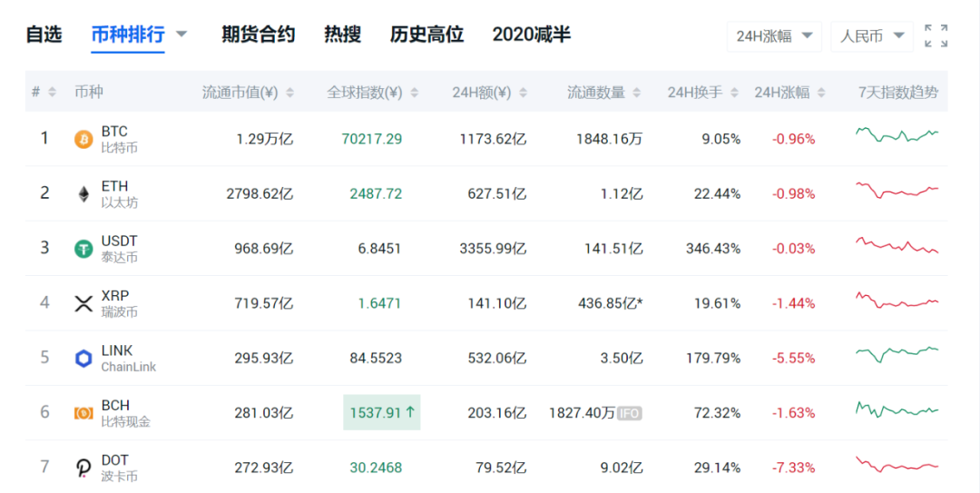The image size is (980, 493).
Task: Click the Ethereum ETH diamond icon
Action: coord(83,194)
